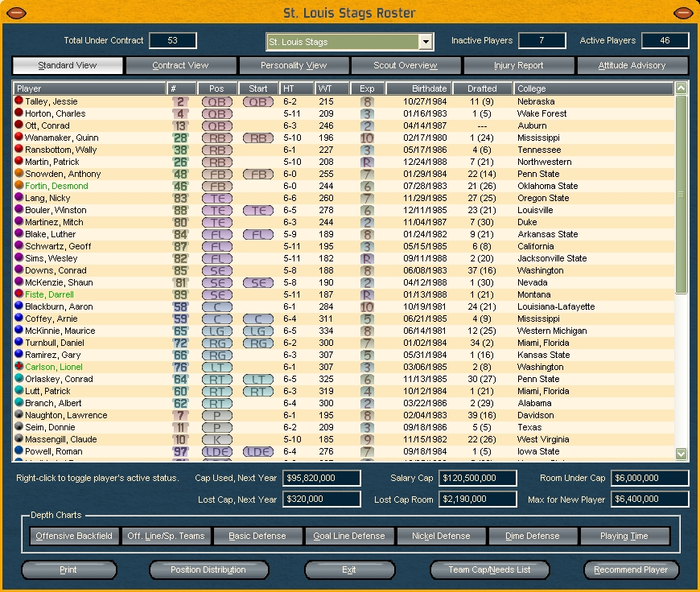Click the teal ball icon next to Orlaskey, Conrad
This screenshot has height=592, width=700.
click(19, 379)
